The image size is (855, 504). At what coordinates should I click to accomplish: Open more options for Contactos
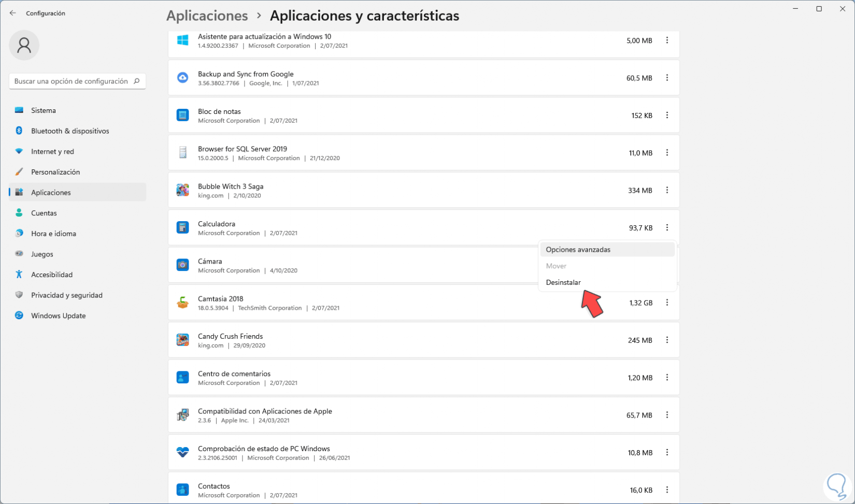[667, 489]
